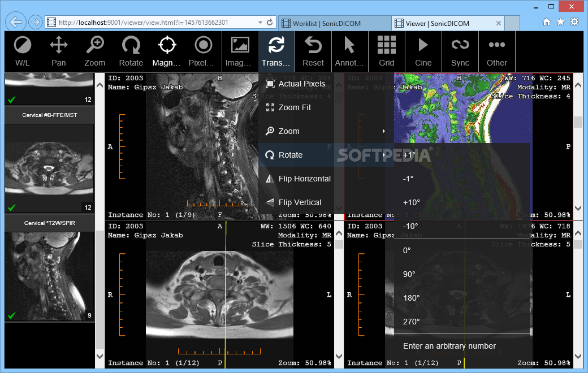The image size is (588, 373).
Task: Go back in browser history
Action: coord(15,22)
